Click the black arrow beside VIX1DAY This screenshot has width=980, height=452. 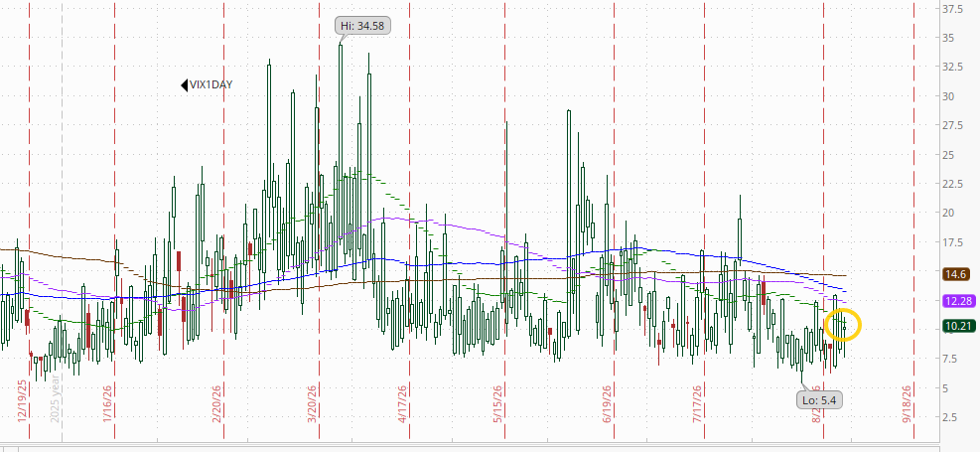tap(185, 85)
